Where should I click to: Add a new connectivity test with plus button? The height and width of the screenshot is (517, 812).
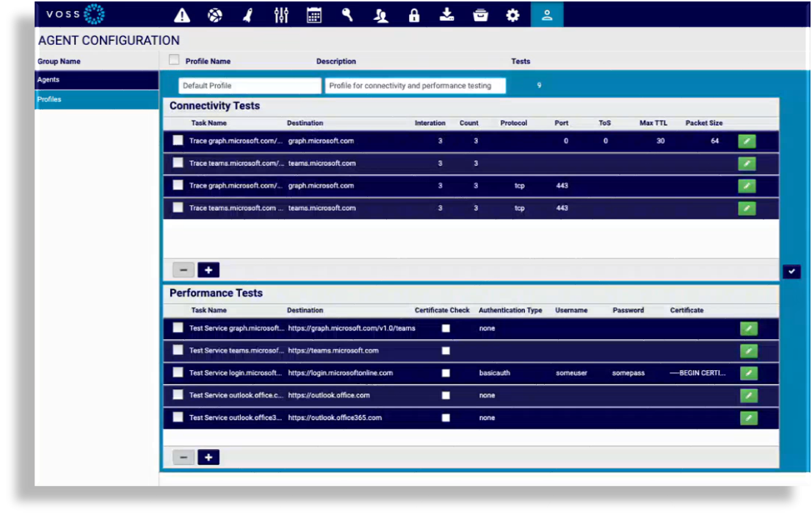209,270
